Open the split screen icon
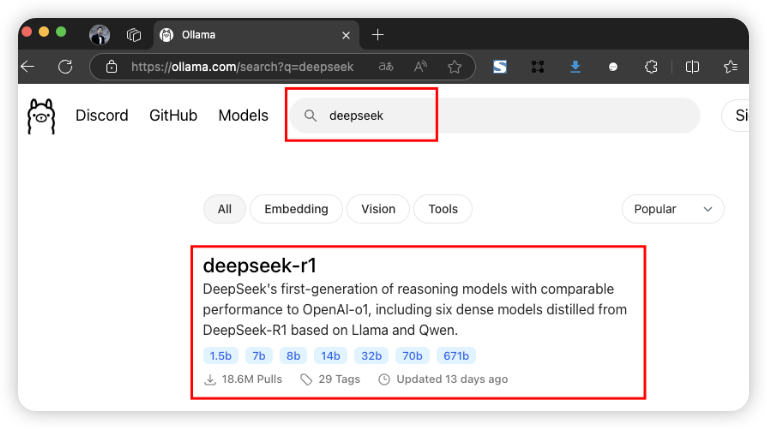767x429 pixels. tap(692, 67)
